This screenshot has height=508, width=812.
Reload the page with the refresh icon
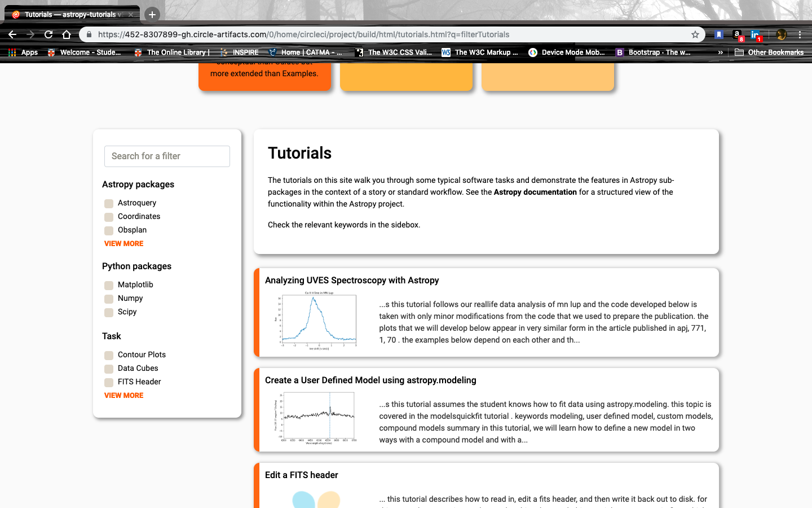pos(48,34)
